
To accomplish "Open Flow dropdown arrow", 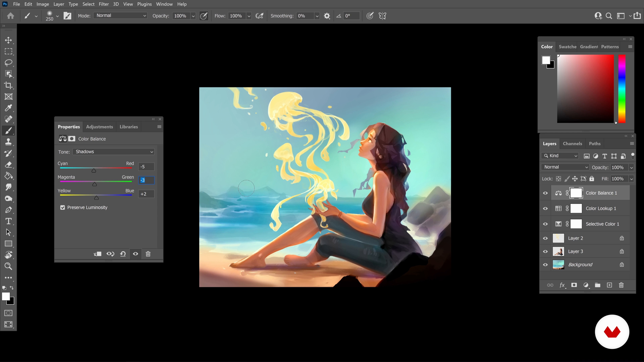I will click(249, 16).
